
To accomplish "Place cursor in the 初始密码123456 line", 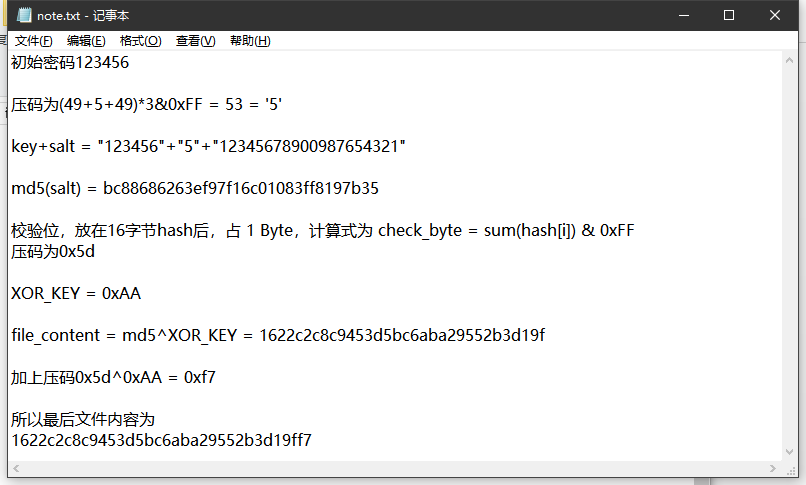I will (70, 63).
